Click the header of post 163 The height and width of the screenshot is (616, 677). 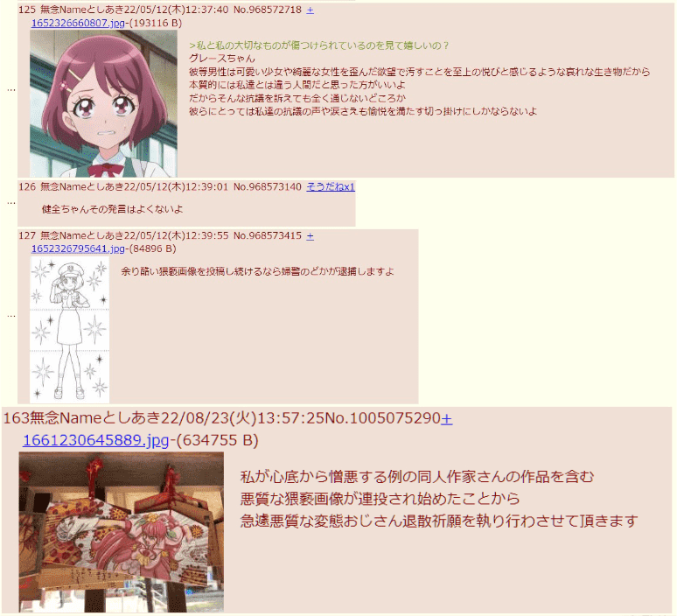(228, 418)
